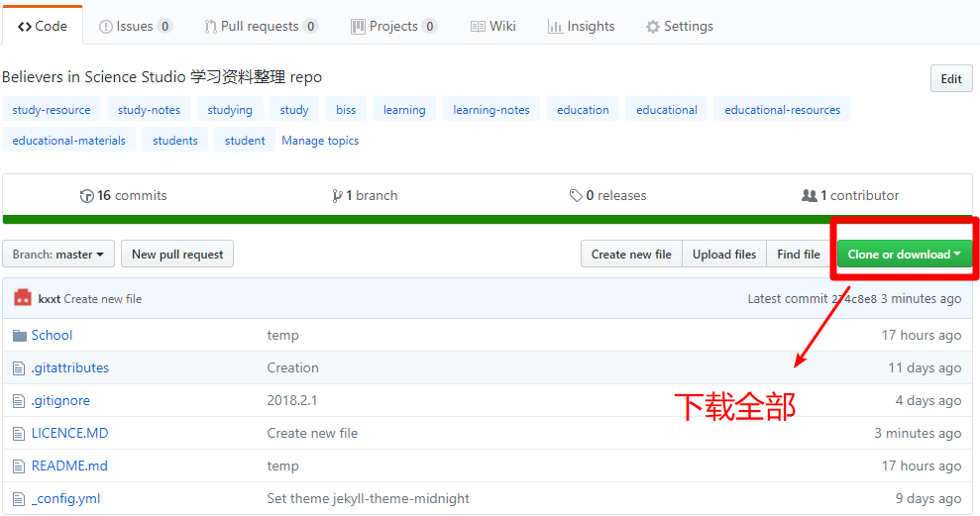Screen dimensions: 980x516
Task: Open the _config.yml file
Action: (65, 498)
